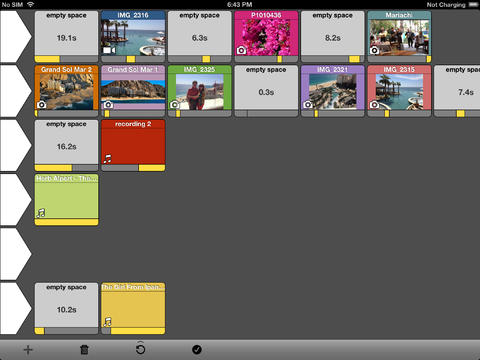Select the 19.1s empty space block

click(x=66, y=34)
